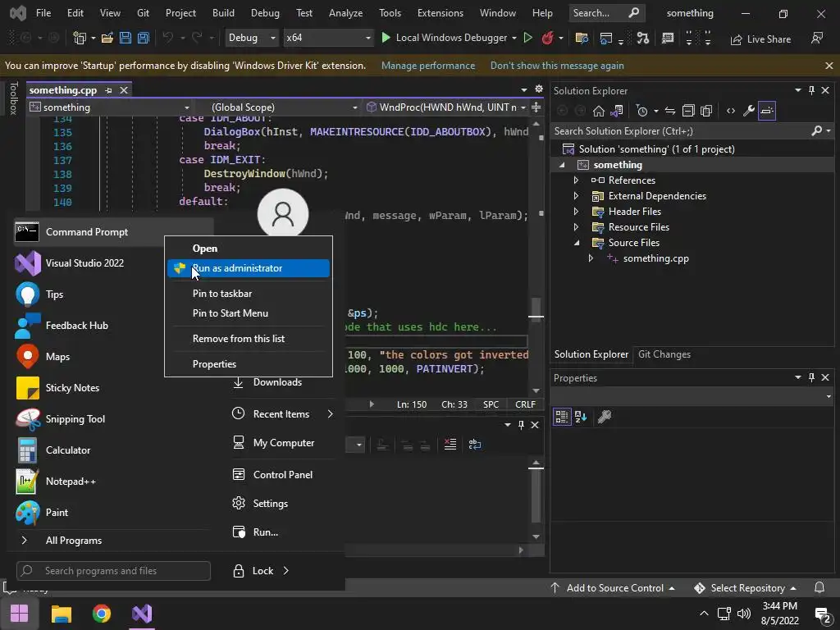The width and height of the screenshot is (840, 630).
Task: Open the Build menu
Action: tap(223, 13)
